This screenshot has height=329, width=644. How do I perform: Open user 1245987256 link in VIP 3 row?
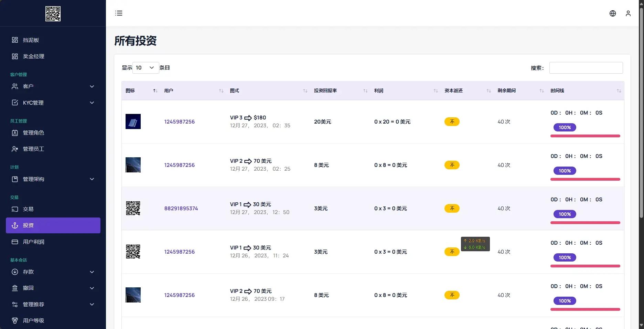(x=179, y=122)
